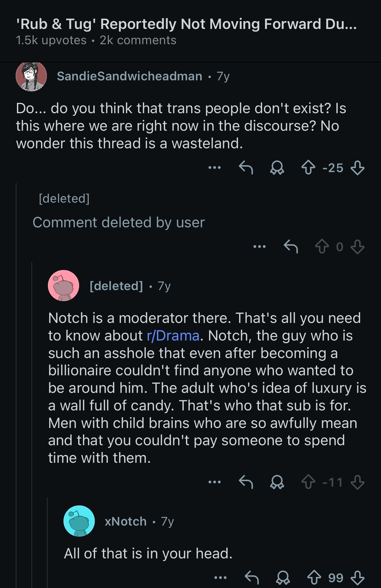381x588 pixels.
Task: Give award to the -11 score comment
Action: [277, 482]
